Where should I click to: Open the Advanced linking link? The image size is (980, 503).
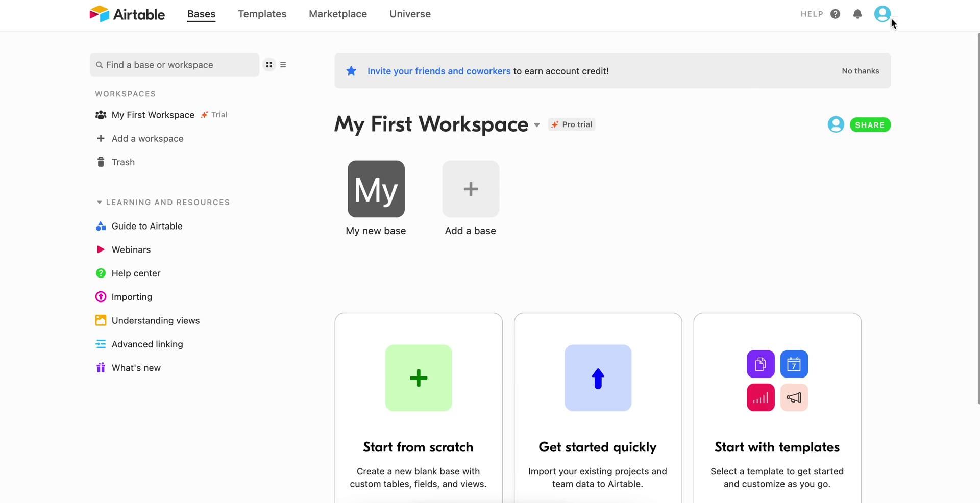coord(147,344)
